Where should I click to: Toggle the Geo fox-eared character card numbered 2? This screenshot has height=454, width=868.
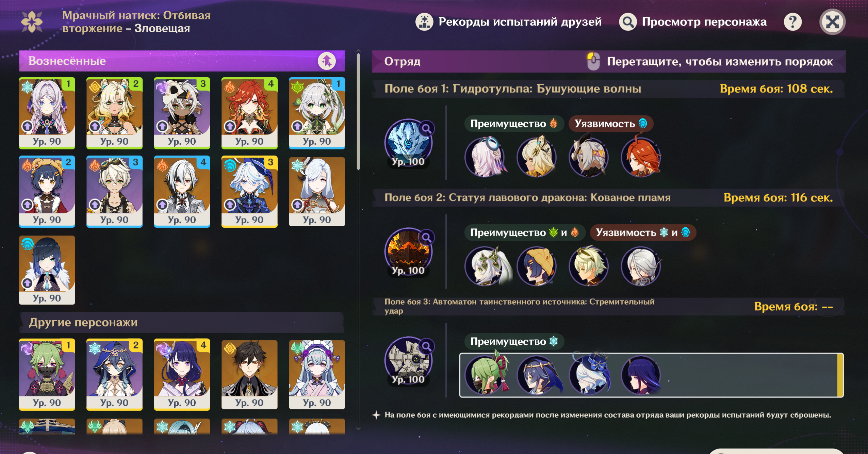(114, 113)
